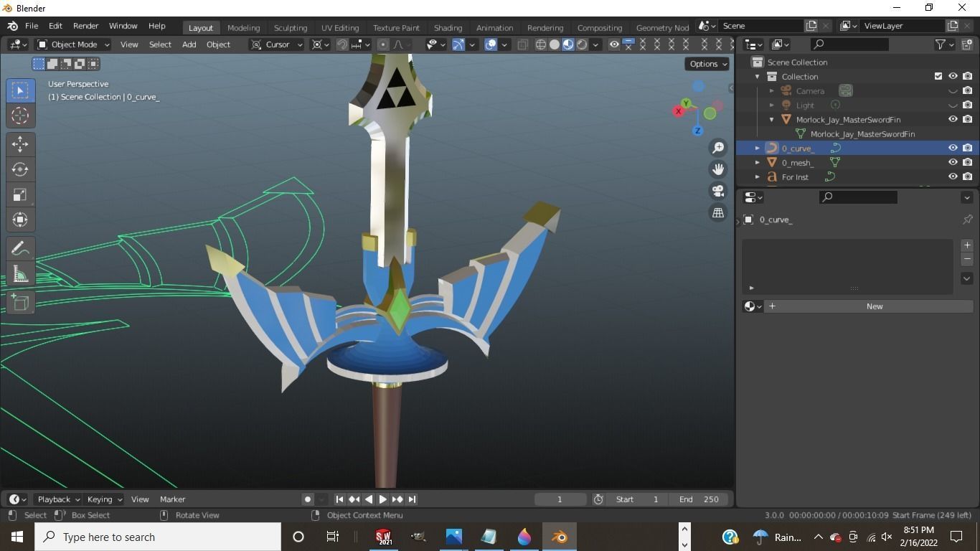This screenshot has height=551, width=980.
Task: Collapse the Collection tree item
Action: (757, 76)
